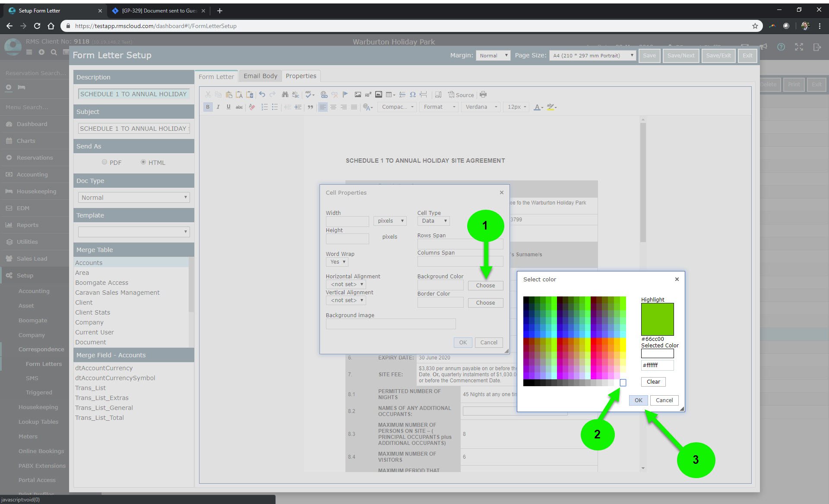
Task: Open the Word Wrap dropdown
Action: point(336,261)
